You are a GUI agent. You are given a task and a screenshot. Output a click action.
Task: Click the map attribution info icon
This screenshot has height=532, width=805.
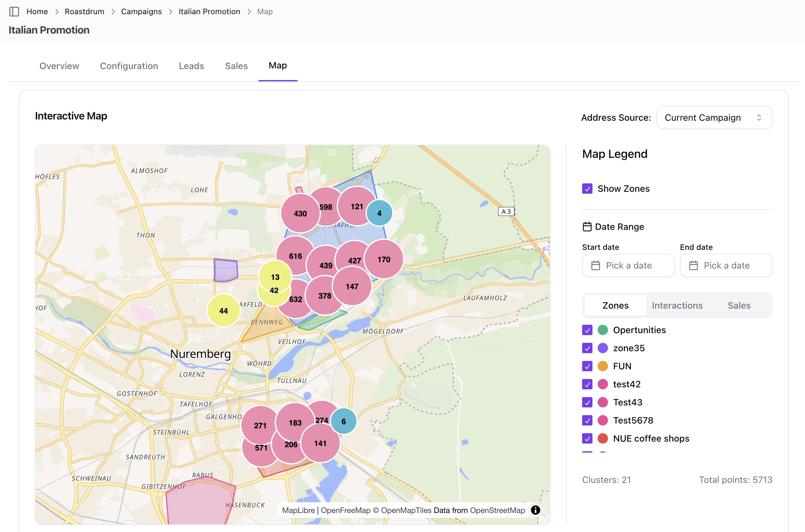[535, 510]
